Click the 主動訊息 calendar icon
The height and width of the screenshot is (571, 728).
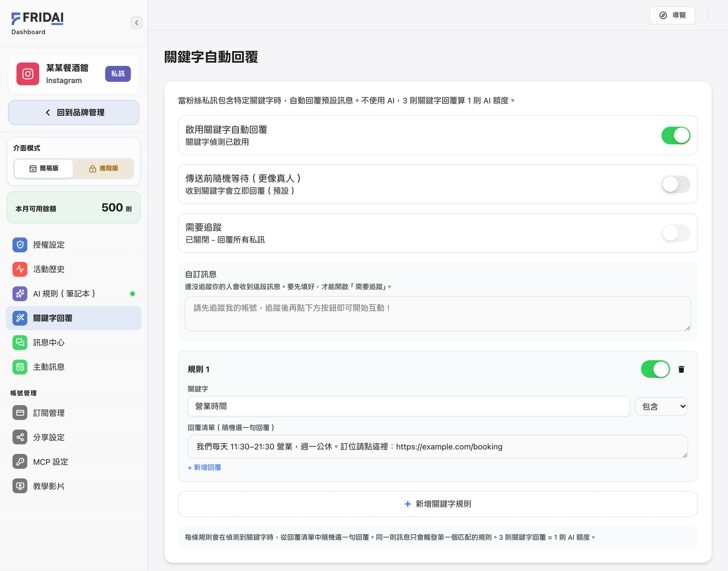click(20, 367)
